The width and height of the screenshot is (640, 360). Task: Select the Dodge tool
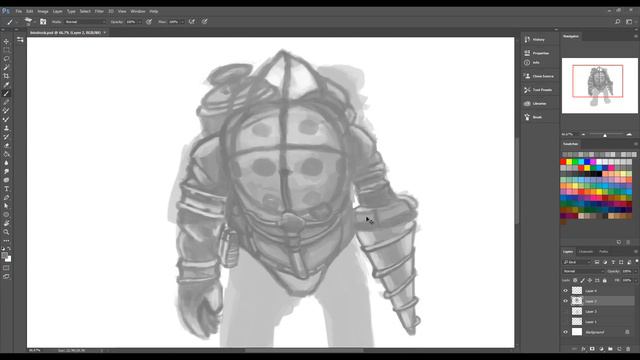click(6, 171)
